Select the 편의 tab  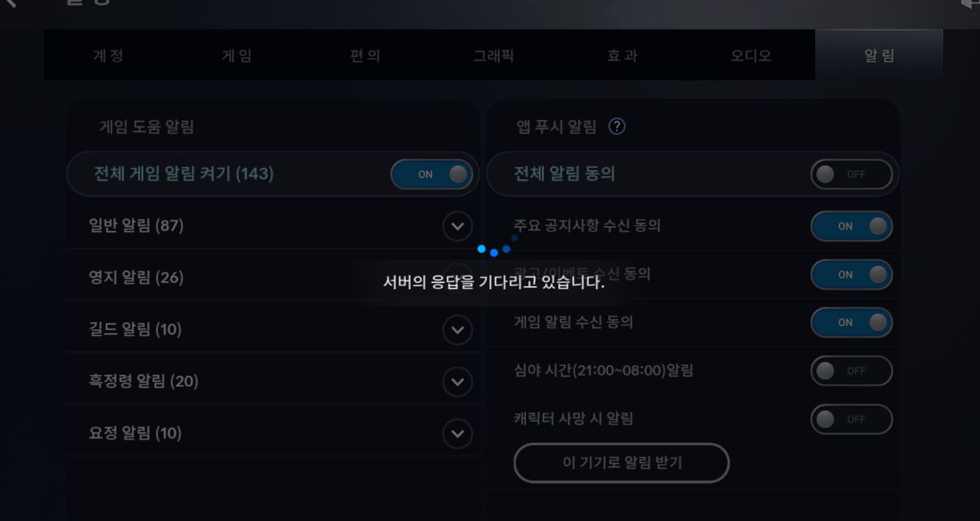365,56
